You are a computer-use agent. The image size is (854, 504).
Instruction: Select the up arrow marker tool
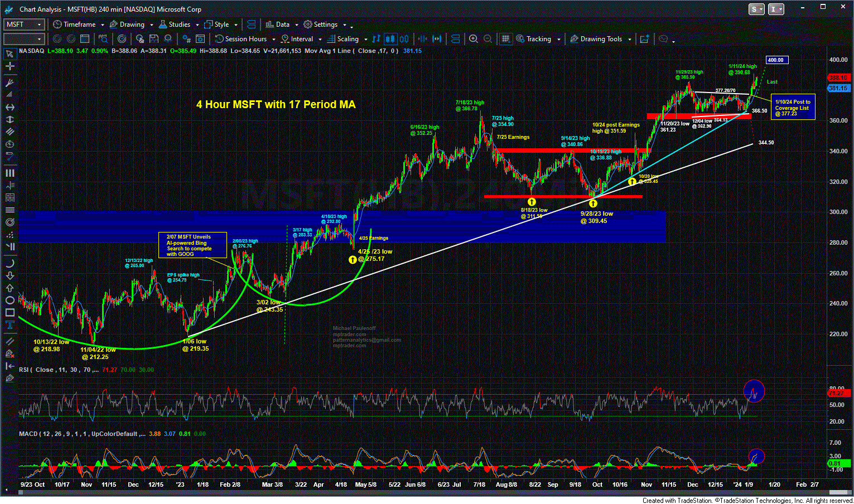pyautogui.click(x=9, y=288)
